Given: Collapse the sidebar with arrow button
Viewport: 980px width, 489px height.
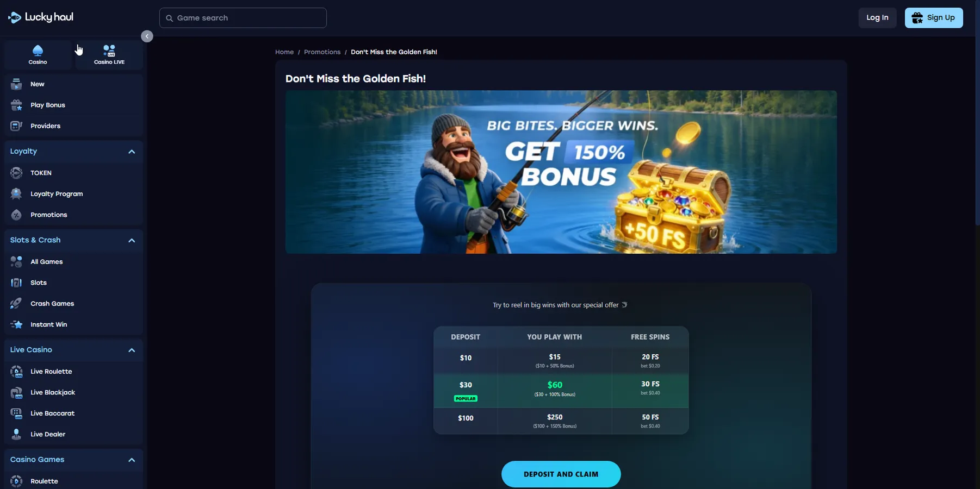Looking at the screenshot, I should click(x=147, y=36).
